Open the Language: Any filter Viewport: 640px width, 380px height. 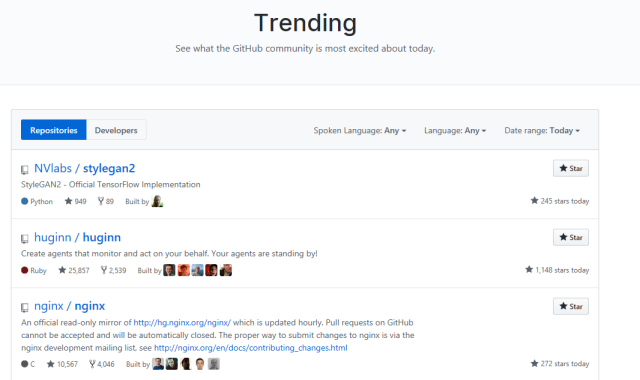pos(455,131)
